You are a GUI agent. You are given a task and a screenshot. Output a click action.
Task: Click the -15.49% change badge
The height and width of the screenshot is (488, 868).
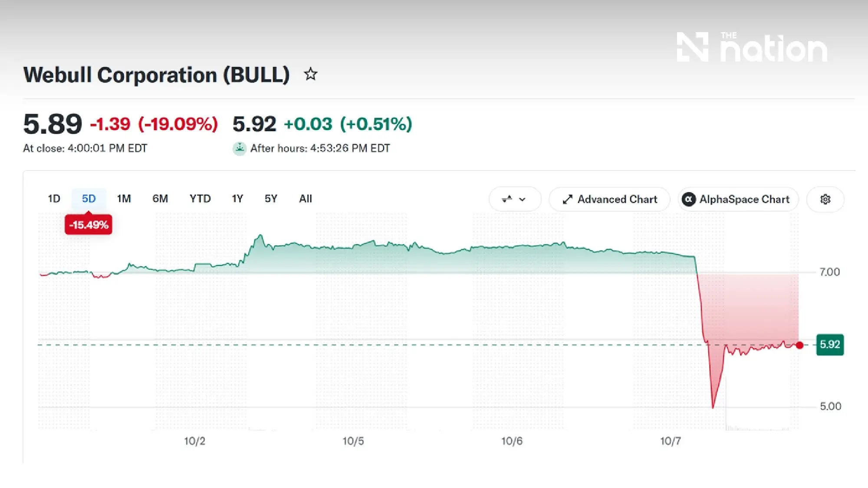[89, 225]
